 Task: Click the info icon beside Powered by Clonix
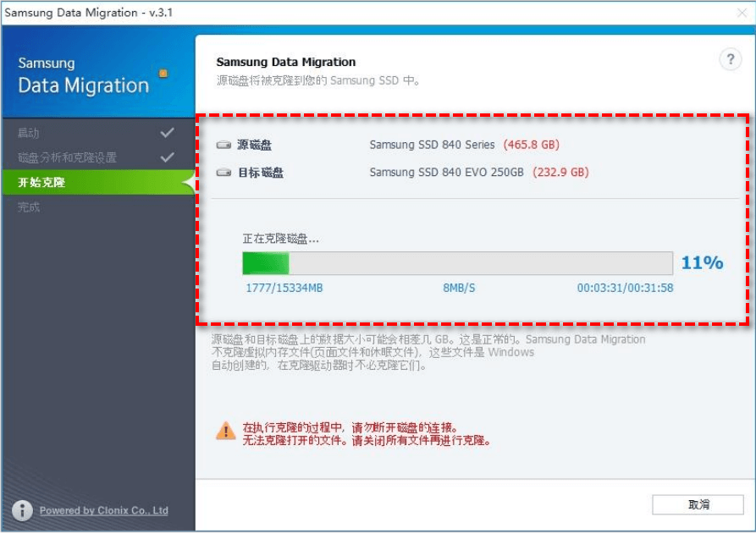pyautogui.click(x=23, y=510)
